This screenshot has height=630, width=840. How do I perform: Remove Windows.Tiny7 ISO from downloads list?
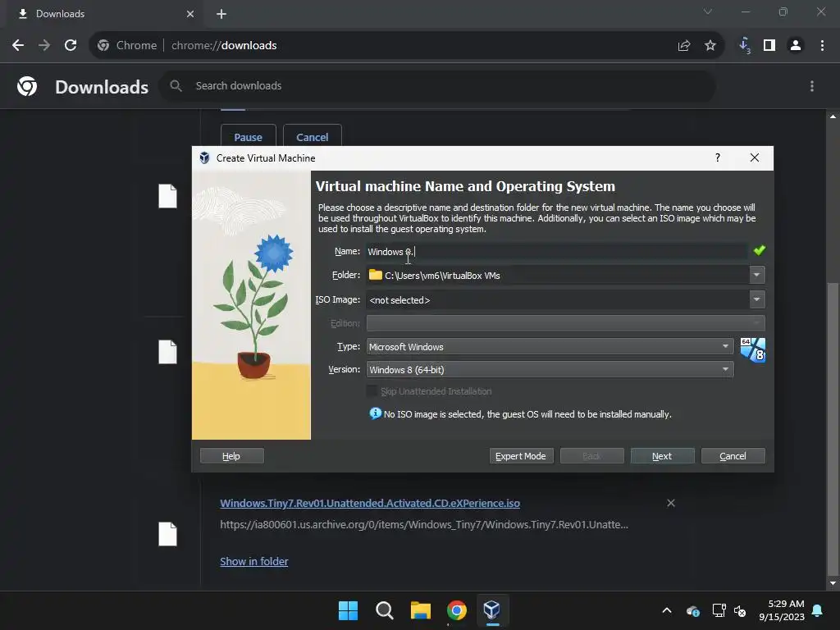pos(671,503)
